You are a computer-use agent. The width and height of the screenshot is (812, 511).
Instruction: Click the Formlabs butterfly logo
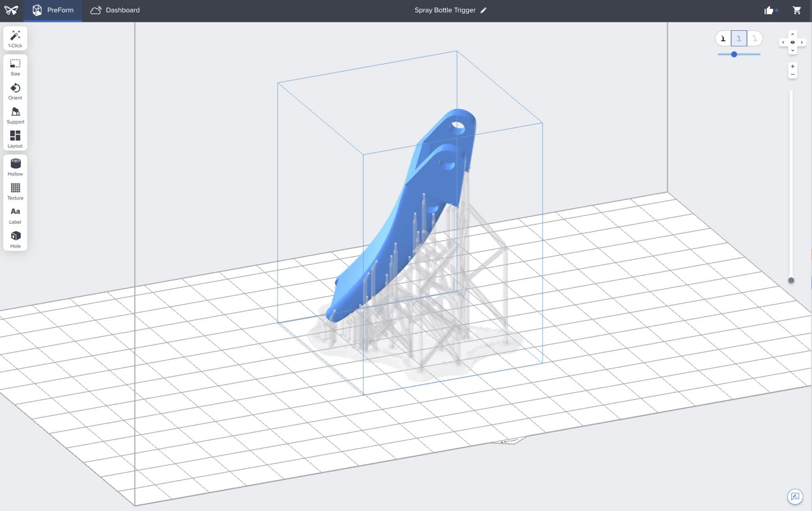tap(11, 10)
